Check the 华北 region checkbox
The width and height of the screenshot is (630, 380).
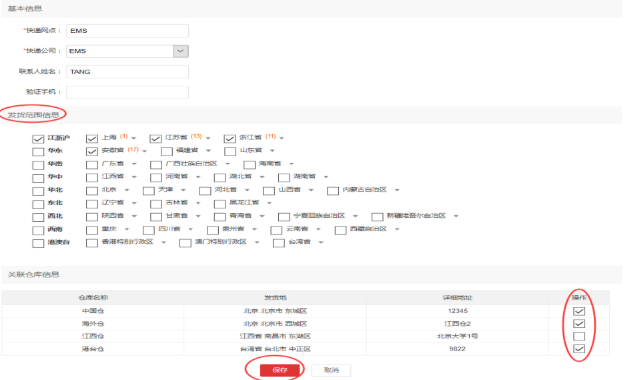click(x=38, y=191)
